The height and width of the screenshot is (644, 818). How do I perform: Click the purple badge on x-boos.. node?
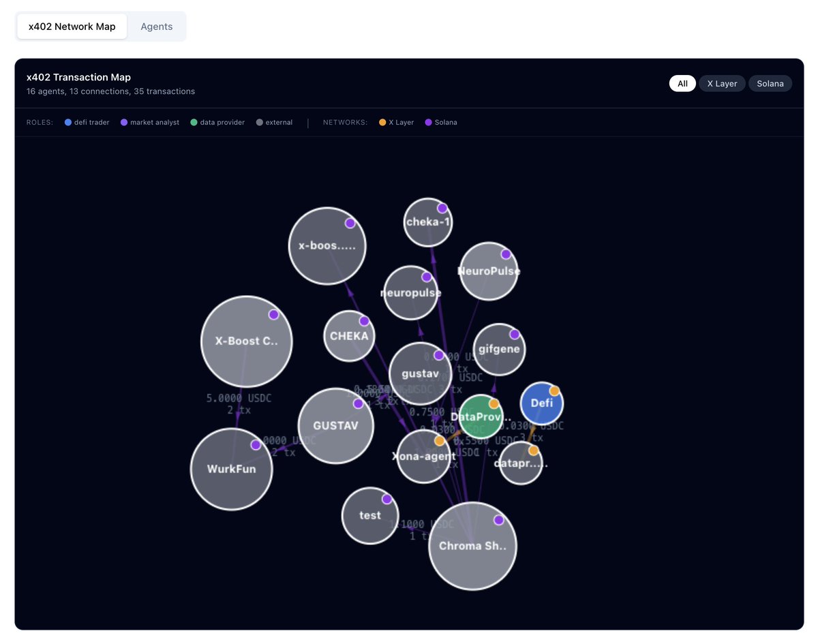350,224
